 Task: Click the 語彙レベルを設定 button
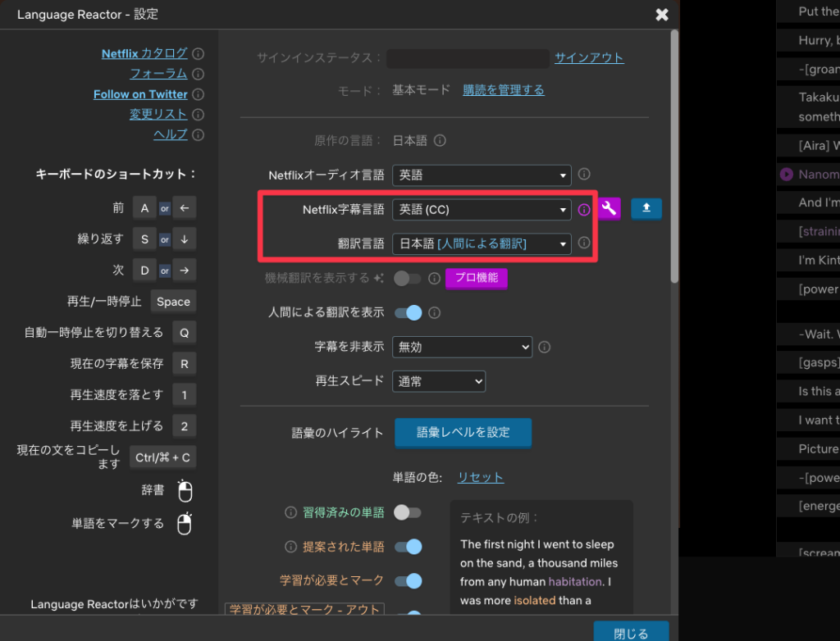coord(463,433)
